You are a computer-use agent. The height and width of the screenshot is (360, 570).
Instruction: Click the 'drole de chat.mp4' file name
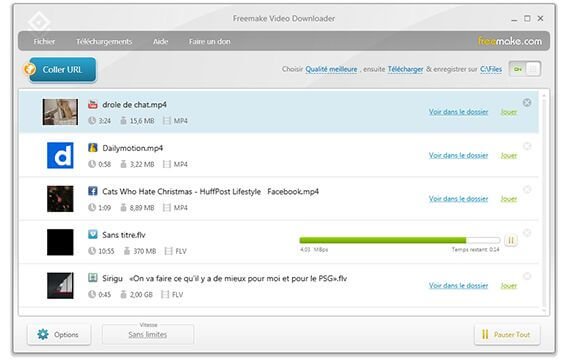[x=135, y=104]
